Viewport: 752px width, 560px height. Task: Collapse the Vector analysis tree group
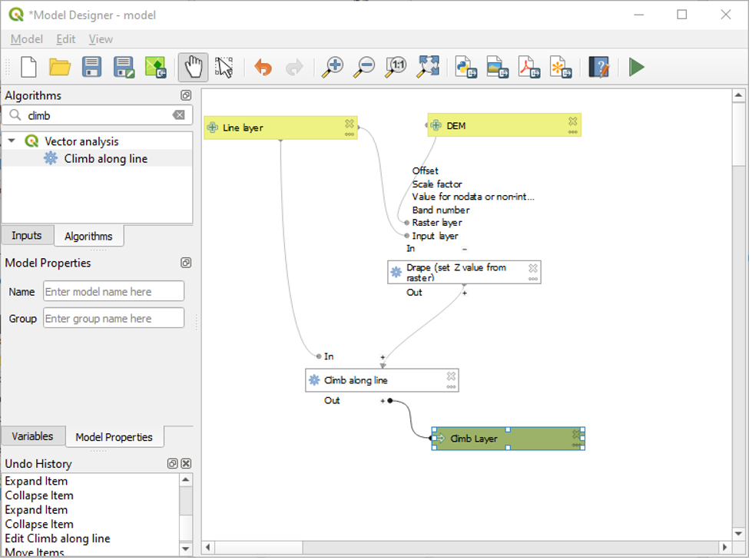[12, 141]
